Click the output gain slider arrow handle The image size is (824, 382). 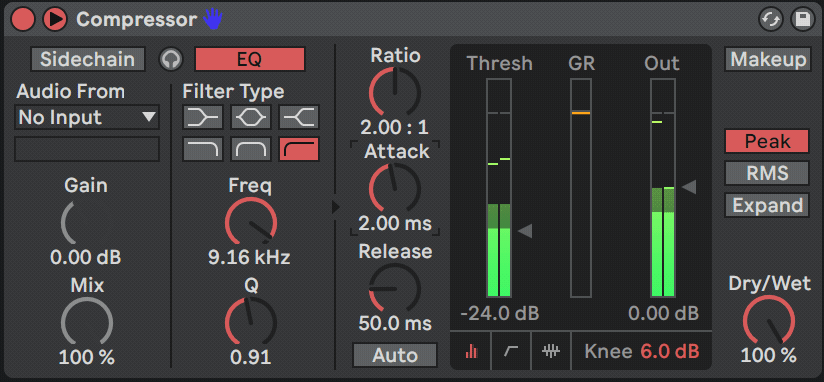[x=689, y=187]
